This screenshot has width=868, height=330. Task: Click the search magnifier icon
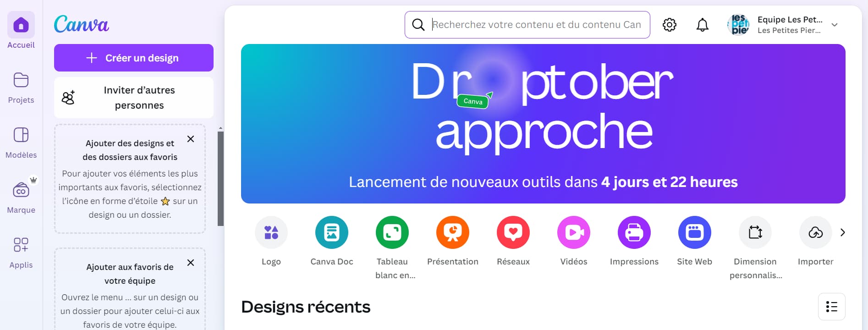[x=418, y=25]
